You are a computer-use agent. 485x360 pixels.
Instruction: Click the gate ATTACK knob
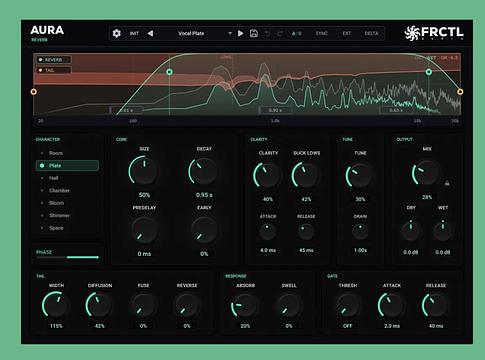(x=391, y=305)
